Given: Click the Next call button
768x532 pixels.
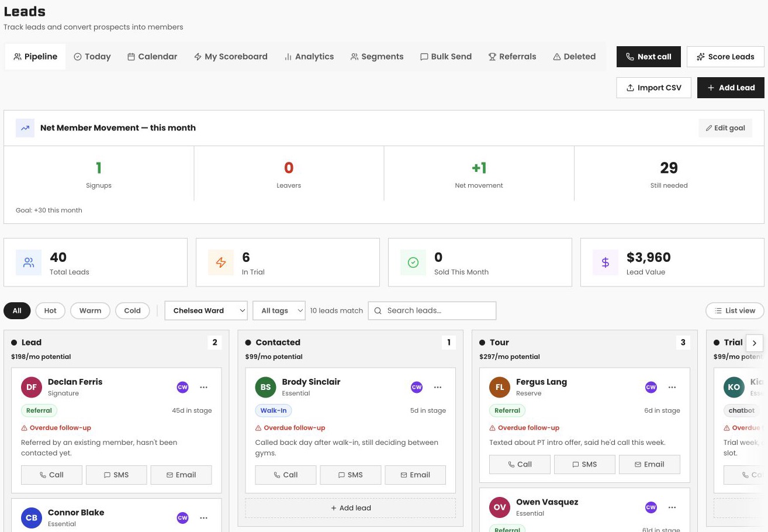Looking at the screenshot, I should click(649, 57).
